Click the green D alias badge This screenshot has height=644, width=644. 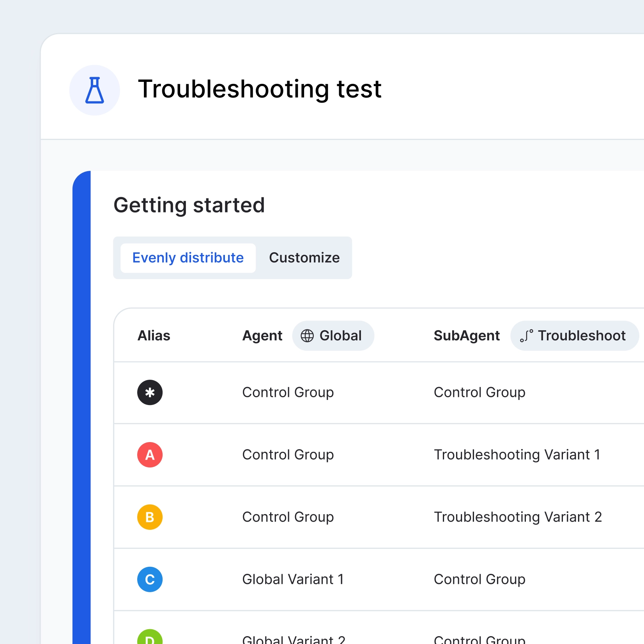150,637
